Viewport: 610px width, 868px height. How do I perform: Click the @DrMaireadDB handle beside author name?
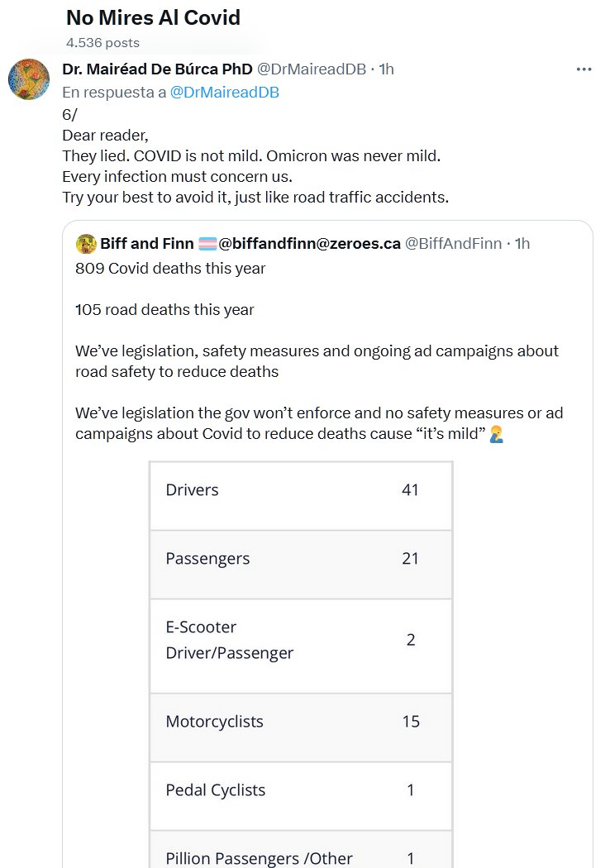pos(312,69)
